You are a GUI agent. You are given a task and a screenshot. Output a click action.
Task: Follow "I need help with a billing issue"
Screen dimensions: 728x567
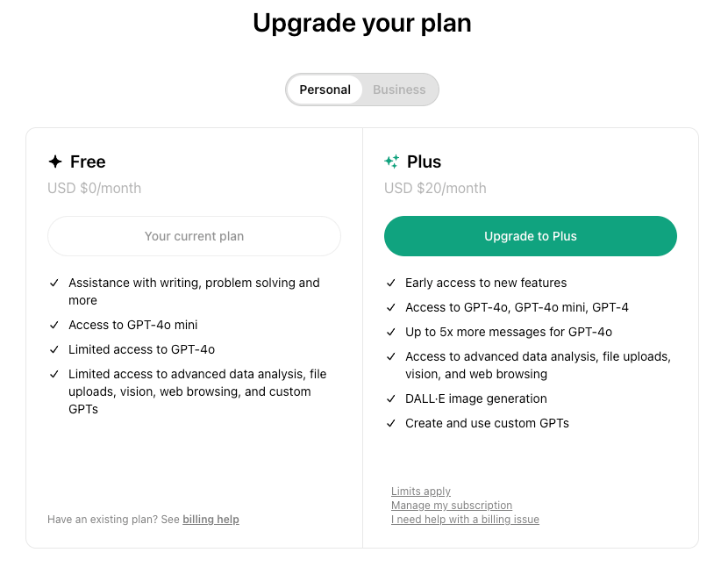pos(465,520)
